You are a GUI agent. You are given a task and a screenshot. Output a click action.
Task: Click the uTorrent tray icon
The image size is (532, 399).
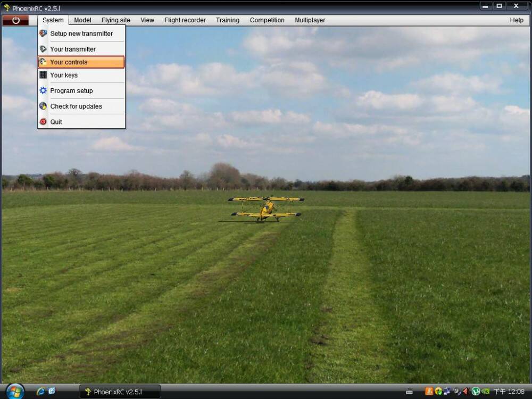coord(476,391)
